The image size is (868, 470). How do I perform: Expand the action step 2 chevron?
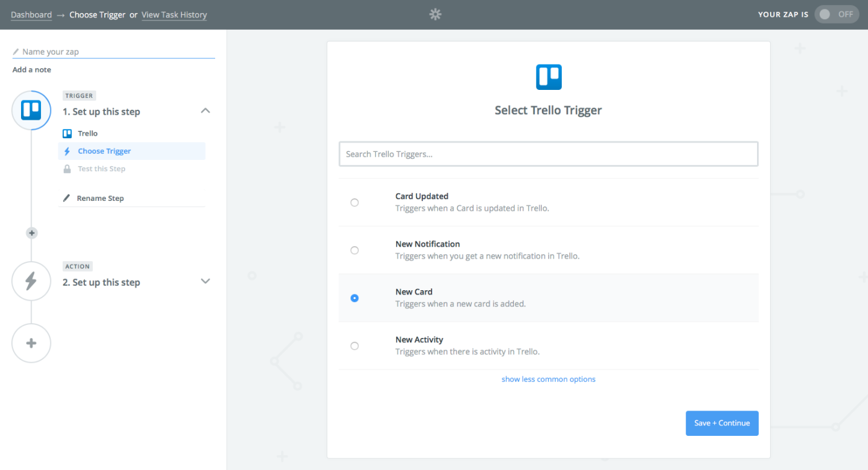point(206,281)
